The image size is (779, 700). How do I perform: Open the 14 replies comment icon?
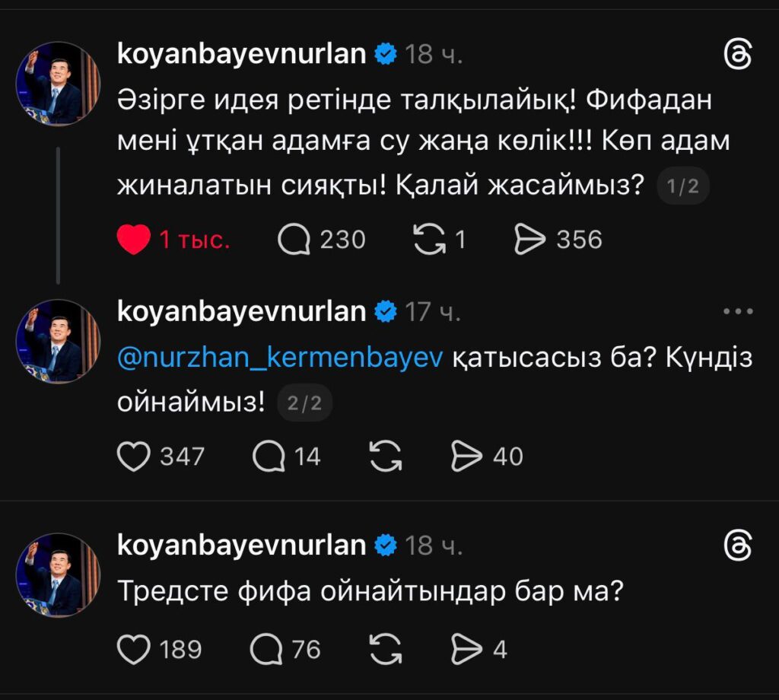268,457
